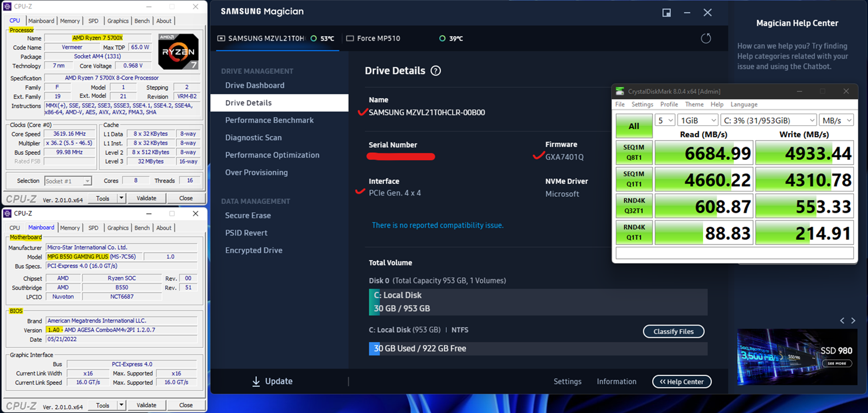Switch to CPU tab in lower CPU-Z window

tap(15, 228)
